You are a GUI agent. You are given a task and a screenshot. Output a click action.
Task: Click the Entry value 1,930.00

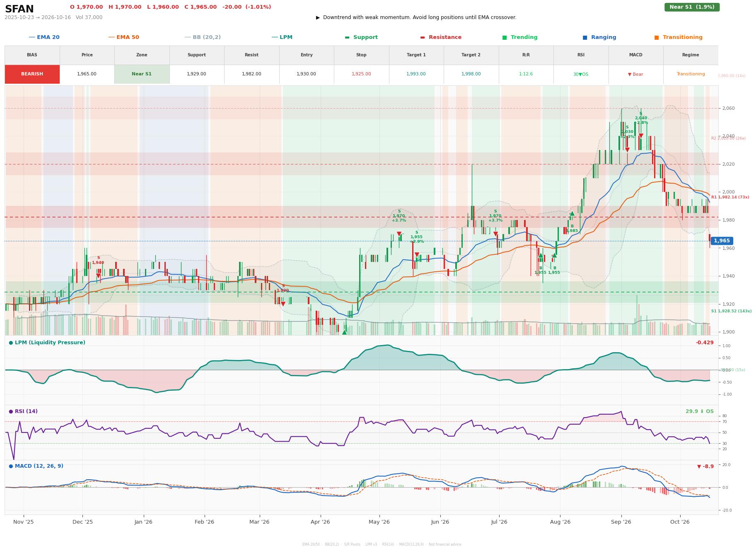(x=306, y=74)
